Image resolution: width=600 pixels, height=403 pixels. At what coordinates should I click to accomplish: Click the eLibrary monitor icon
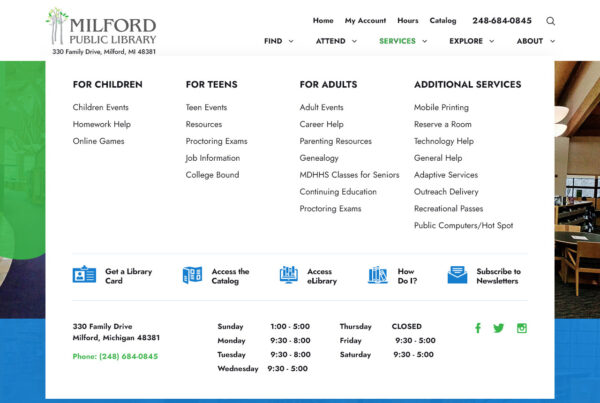(x=289, y=275)
